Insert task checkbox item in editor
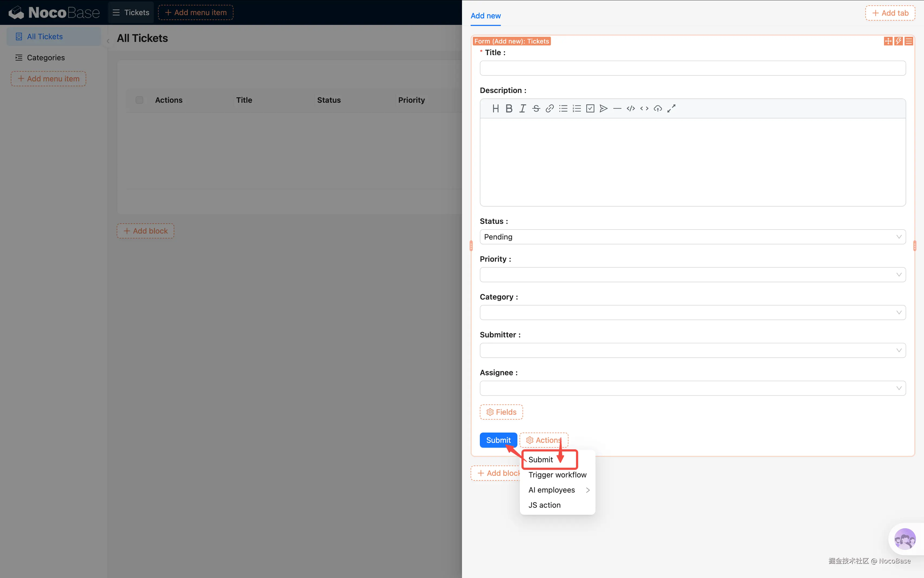Viewport: 924px width, 578px height. (x=590, y=109)
